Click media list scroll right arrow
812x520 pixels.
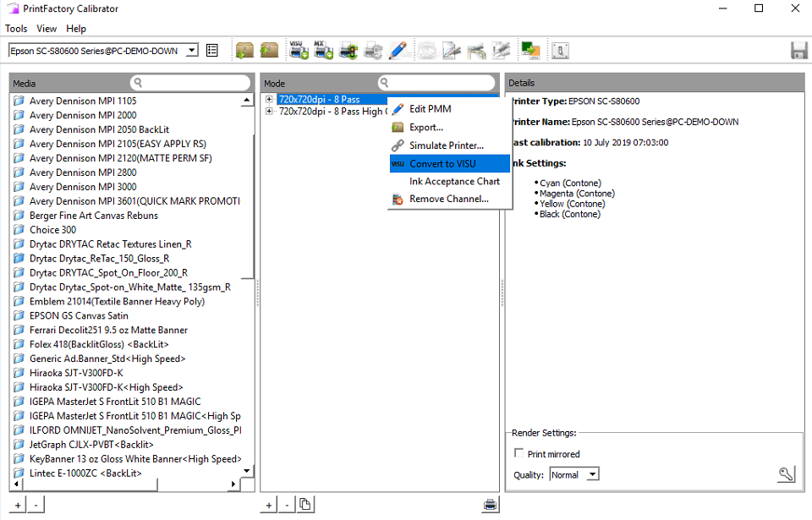coord(233,484)
